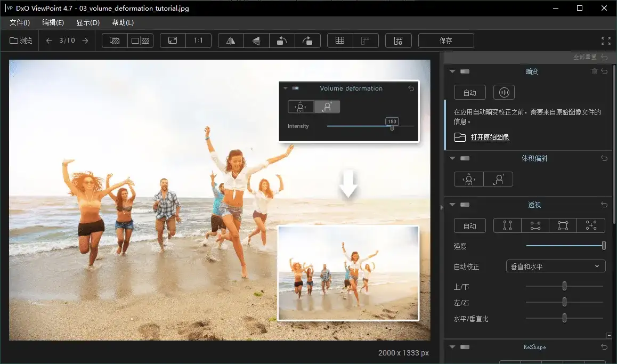Open the 自动校正 dropdown showing 垂直和水平
Screen dimensions: 617x364
[x=555, y=266]
